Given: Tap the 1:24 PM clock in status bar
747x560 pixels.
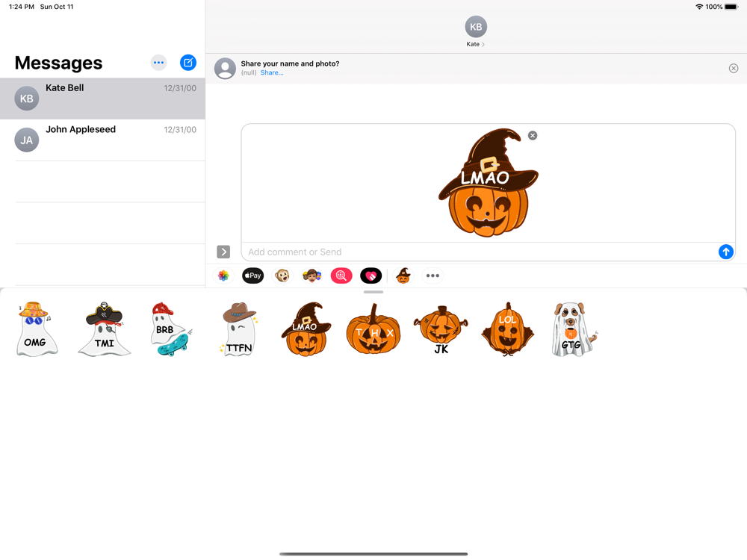Looking at the screenshot, I should coord(22,7).
